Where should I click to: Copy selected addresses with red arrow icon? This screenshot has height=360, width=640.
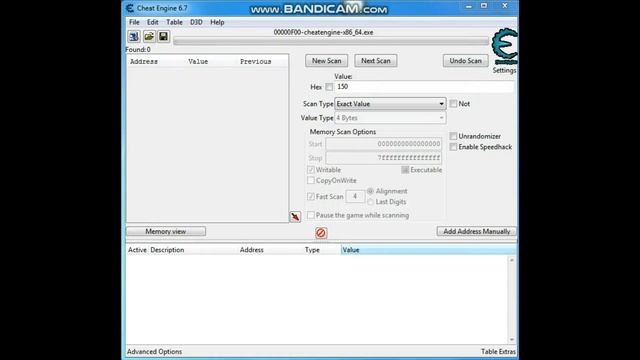pos(295,217)
